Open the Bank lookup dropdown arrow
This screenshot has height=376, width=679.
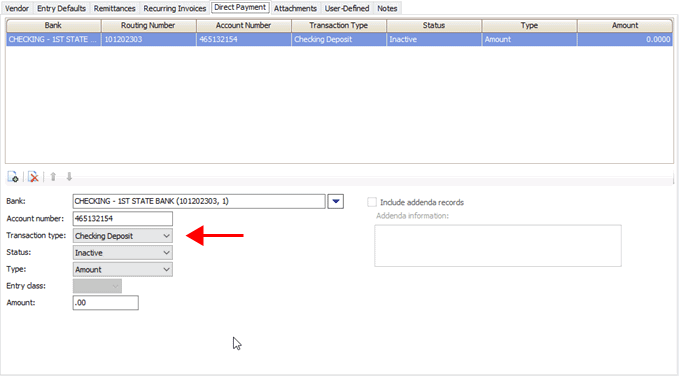(x=336, y=201)
